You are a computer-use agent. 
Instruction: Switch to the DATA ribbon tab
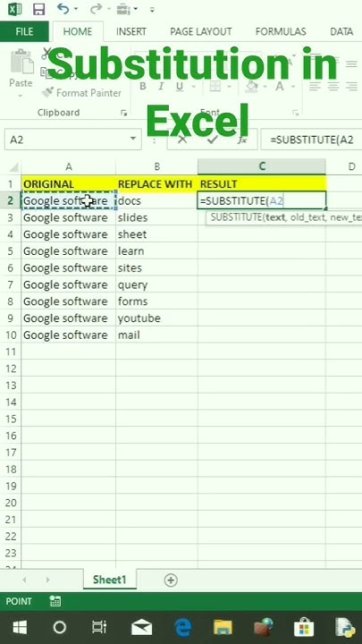(341, 31)
